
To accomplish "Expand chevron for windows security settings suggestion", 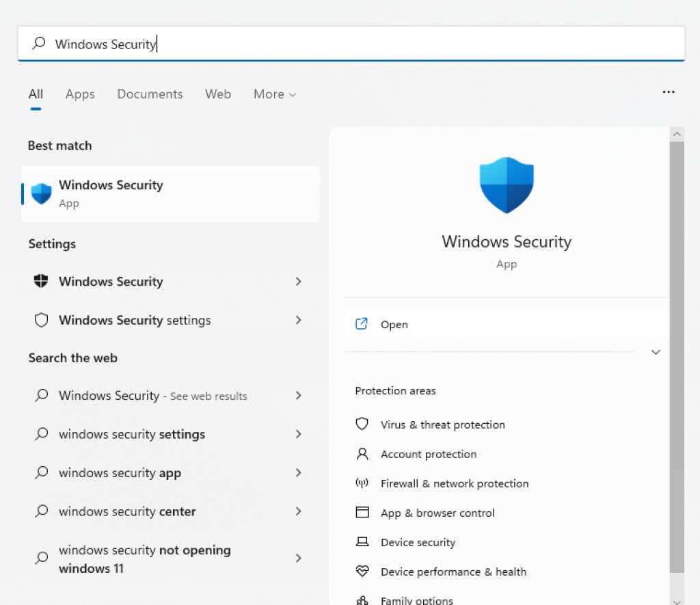I will [298, 434].
